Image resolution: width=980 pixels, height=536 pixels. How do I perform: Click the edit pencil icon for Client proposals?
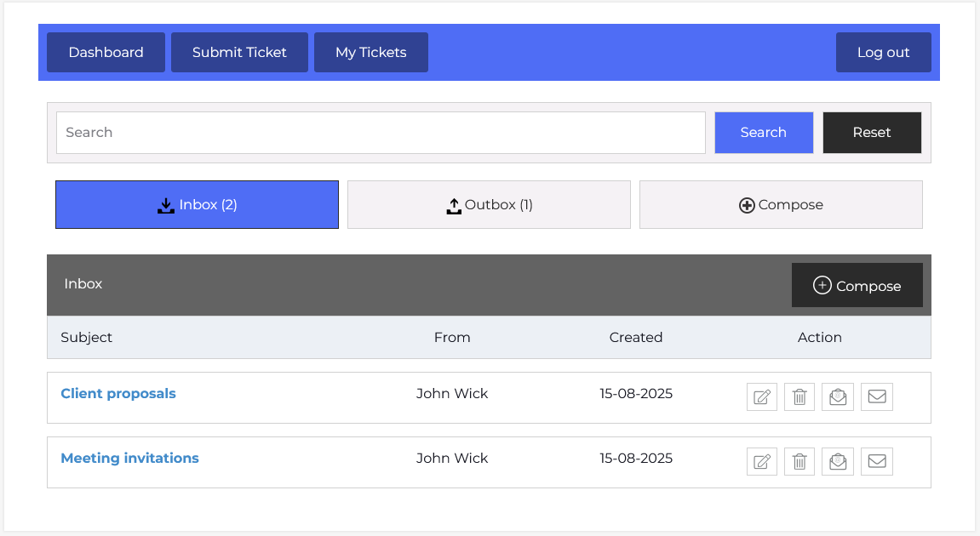(x=762, y=396)
